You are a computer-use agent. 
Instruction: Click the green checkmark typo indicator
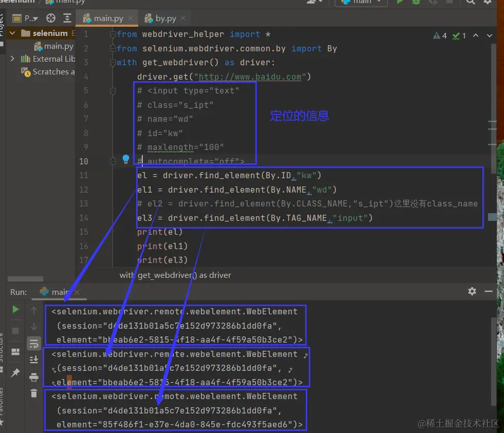459,35
